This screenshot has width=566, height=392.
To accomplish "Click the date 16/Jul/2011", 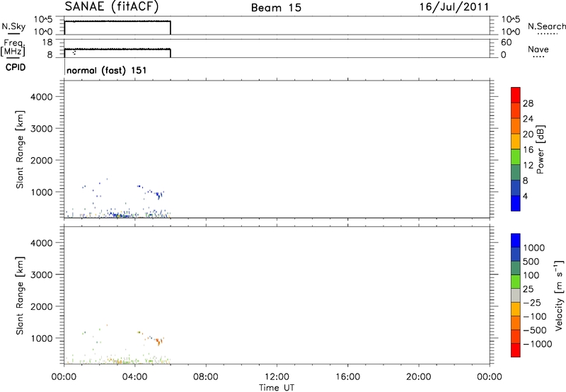I will pos(454,7).
